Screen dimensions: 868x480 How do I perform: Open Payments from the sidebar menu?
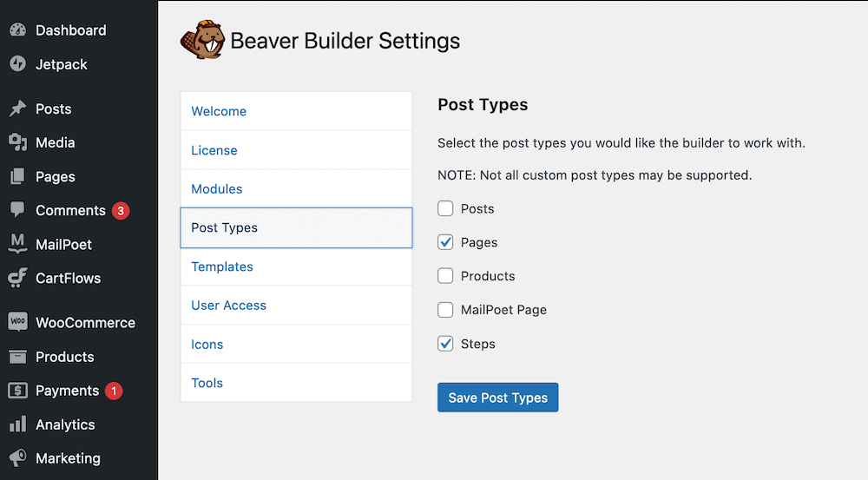click(x=67, y=391)
